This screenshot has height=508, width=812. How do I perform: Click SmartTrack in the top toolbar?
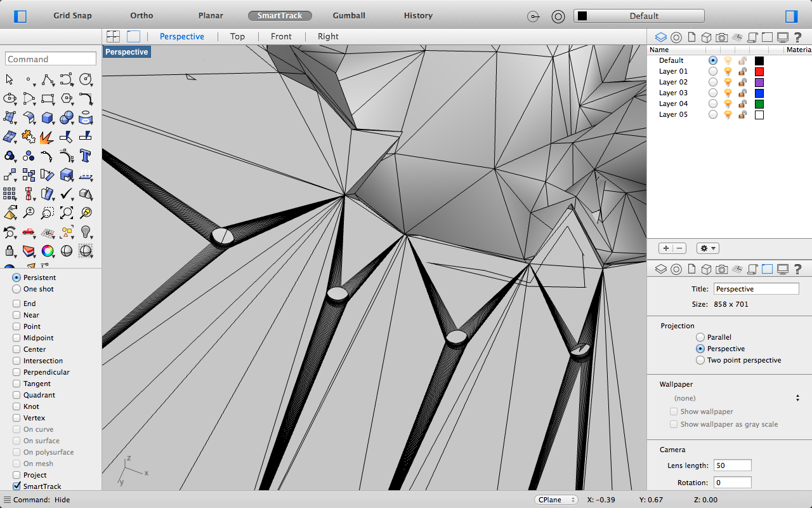coord(280,15)
